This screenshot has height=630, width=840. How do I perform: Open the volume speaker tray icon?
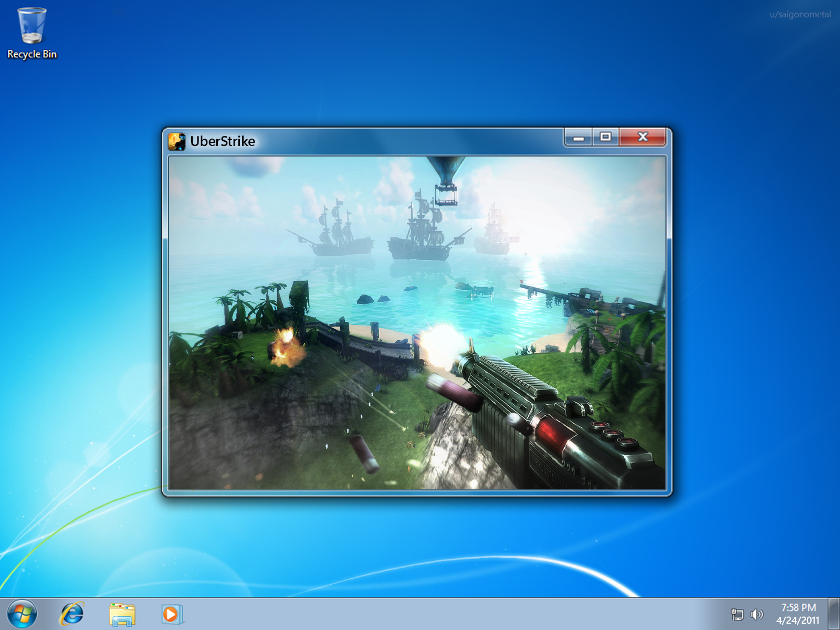click(x=757, y=614)
